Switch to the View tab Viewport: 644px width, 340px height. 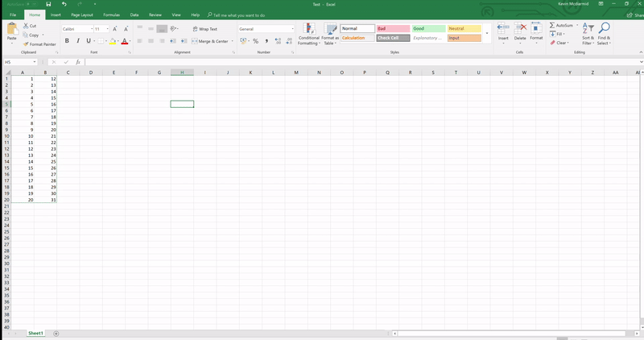pyautogui.click(x=176, y=15)
